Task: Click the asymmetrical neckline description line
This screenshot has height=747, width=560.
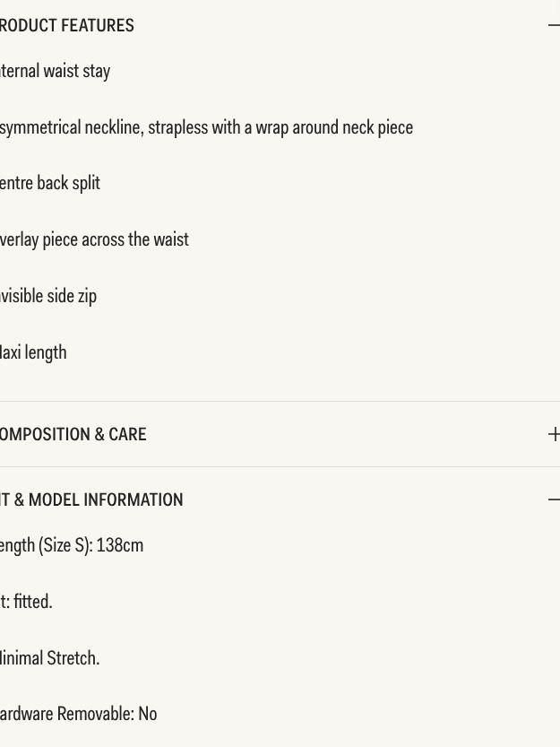Action: click(x=206, y=127)
